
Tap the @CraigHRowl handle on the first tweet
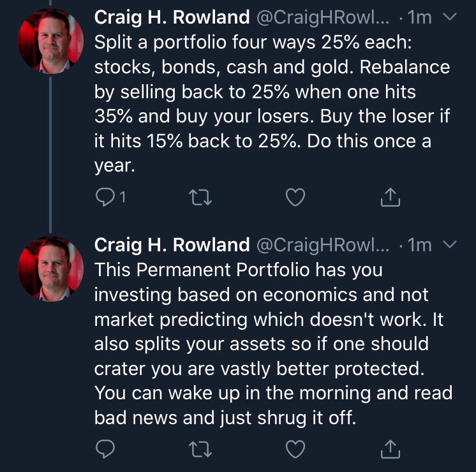pyautogui.click(x=323, y=18)
